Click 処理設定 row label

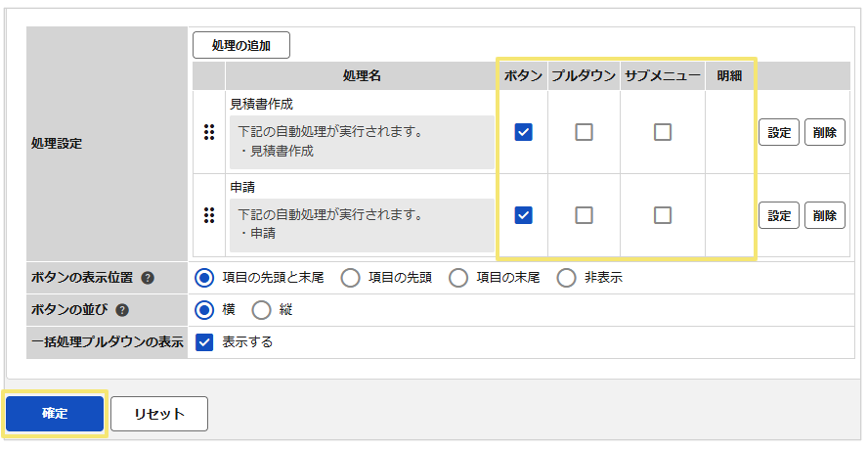coord(57,144)
